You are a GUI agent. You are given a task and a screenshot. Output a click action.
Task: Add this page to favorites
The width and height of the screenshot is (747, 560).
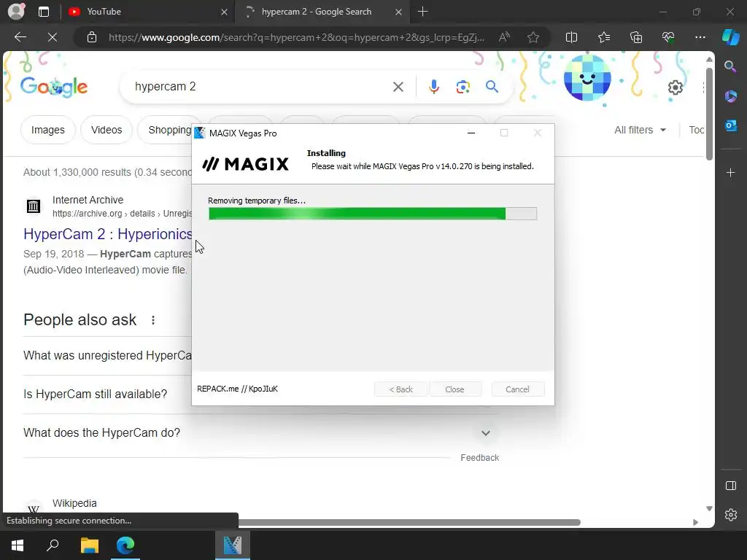pyautogui.click(x=533, y=37)
